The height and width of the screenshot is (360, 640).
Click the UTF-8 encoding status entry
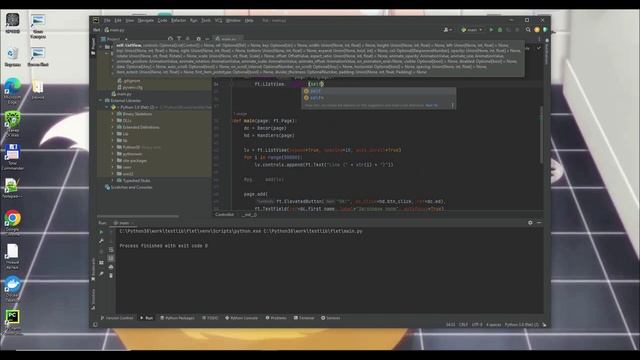(477, 325)
